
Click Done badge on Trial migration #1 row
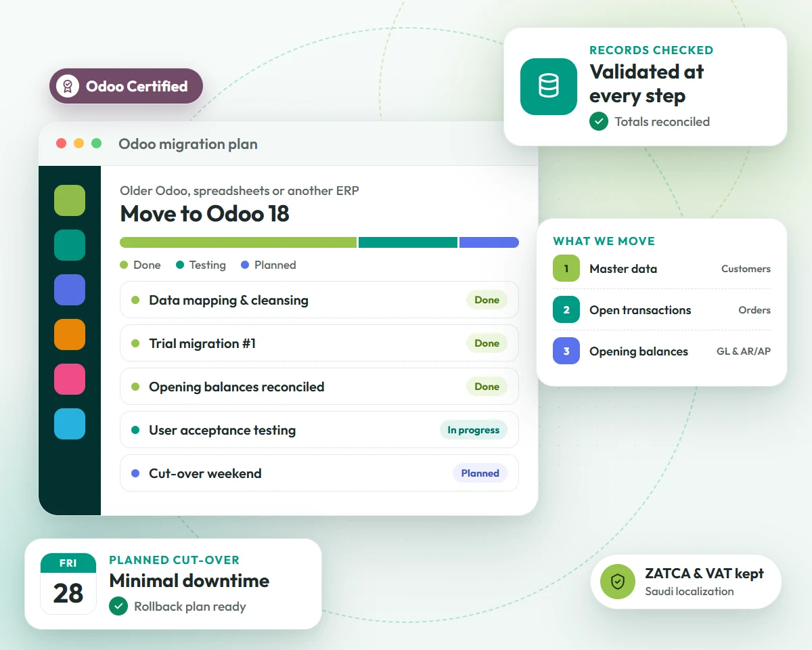(x=487, y=343)
